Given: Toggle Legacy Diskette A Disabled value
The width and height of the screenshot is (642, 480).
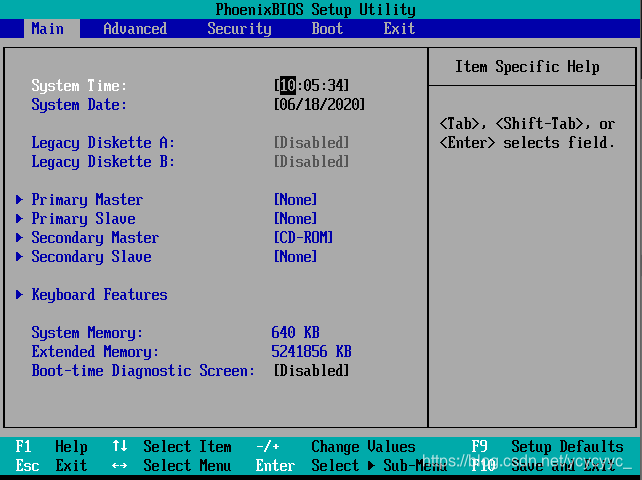Looking at the screenshot, I should pos(311,143).
